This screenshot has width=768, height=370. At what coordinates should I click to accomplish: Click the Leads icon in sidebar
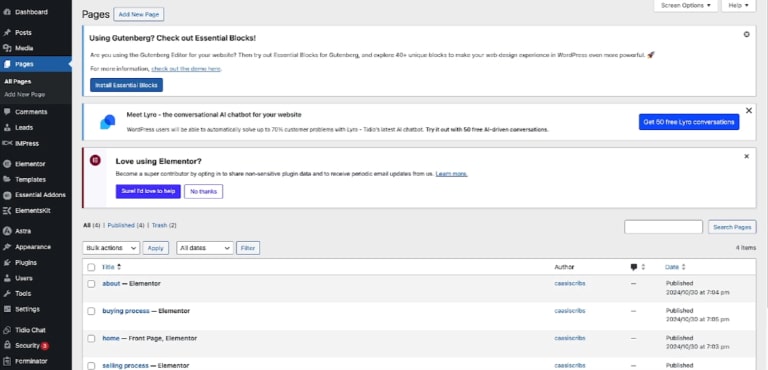click(7, 127)
